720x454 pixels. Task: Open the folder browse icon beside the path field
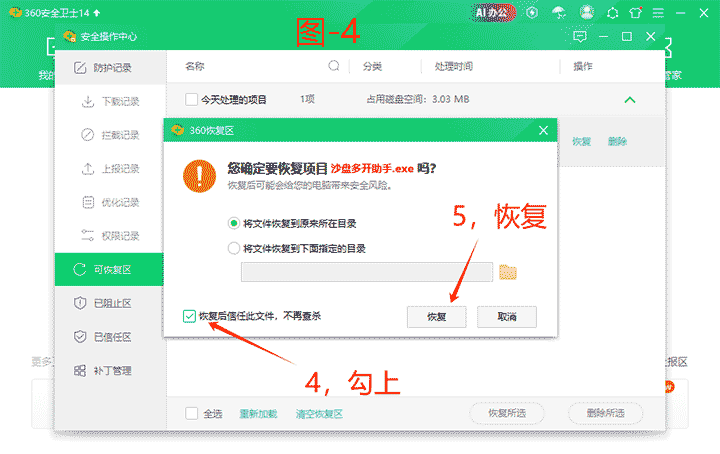click(508, 272)
